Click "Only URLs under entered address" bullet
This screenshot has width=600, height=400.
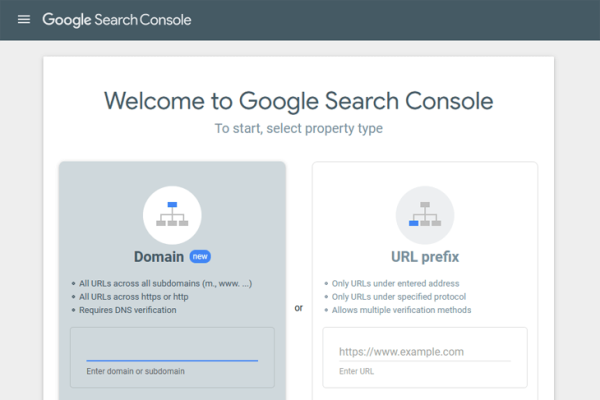(x=396, y=283)
